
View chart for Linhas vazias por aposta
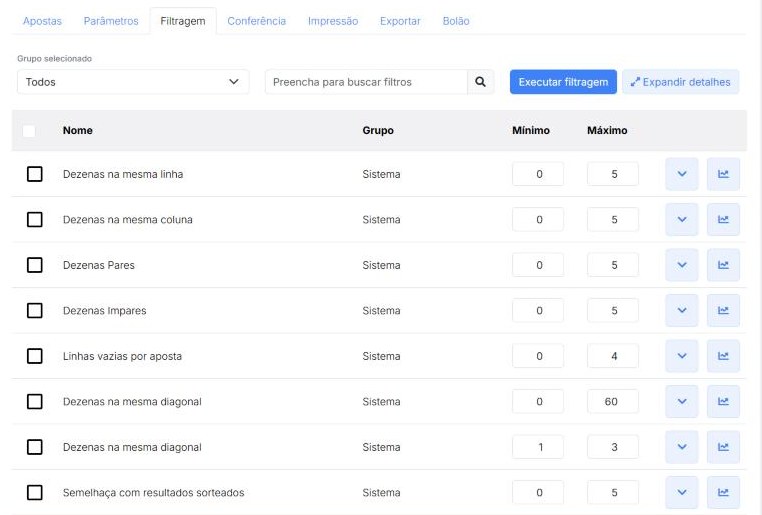click(723, 356)
